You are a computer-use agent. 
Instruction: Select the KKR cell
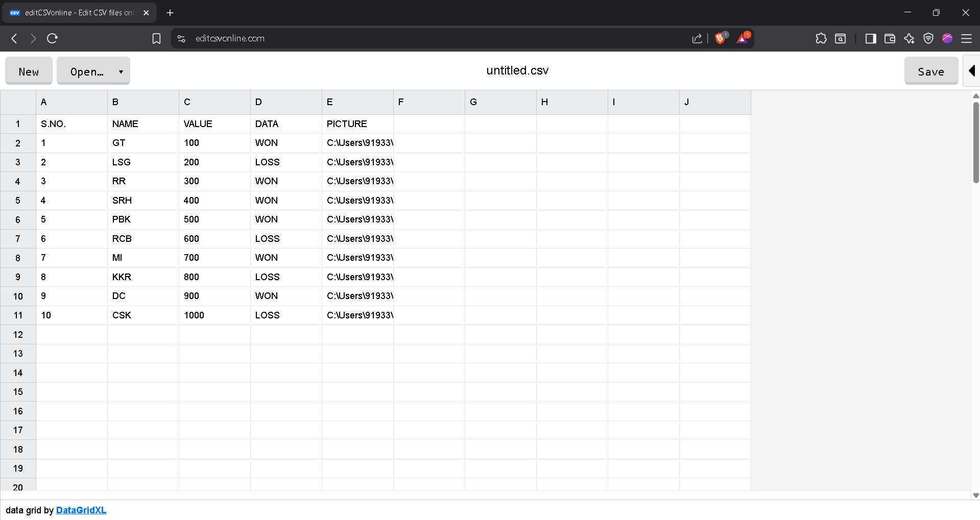pos(143,277)
